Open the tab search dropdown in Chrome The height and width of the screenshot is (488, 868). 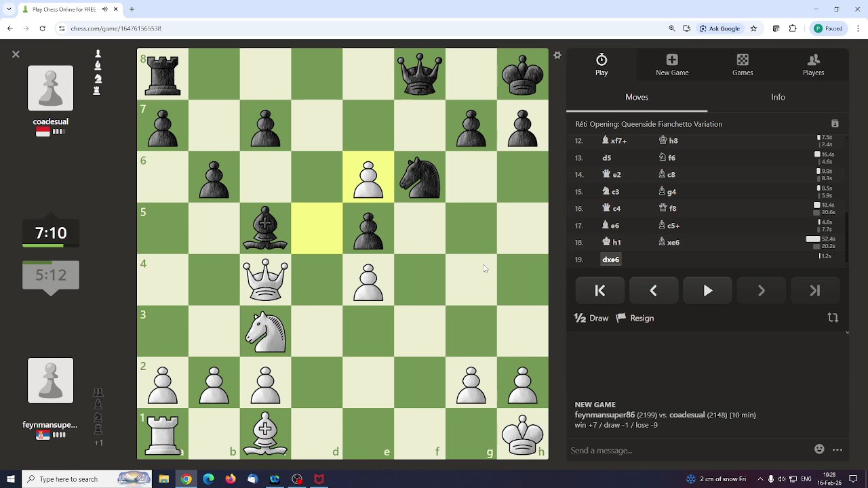point(9,9)
